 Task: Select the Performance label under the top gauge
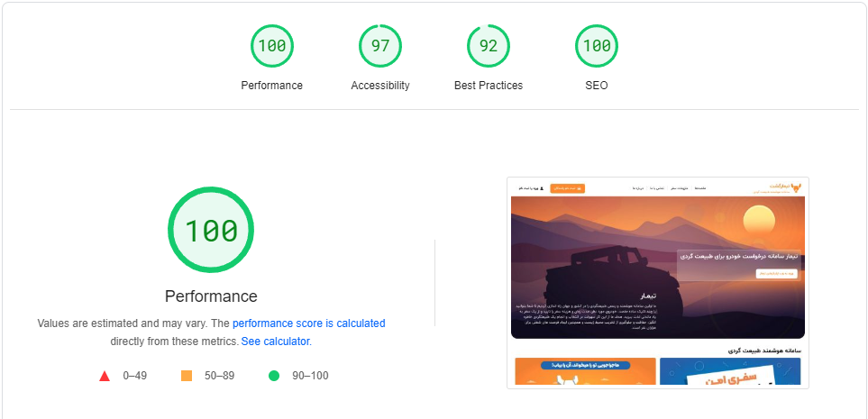pos(271,86)
